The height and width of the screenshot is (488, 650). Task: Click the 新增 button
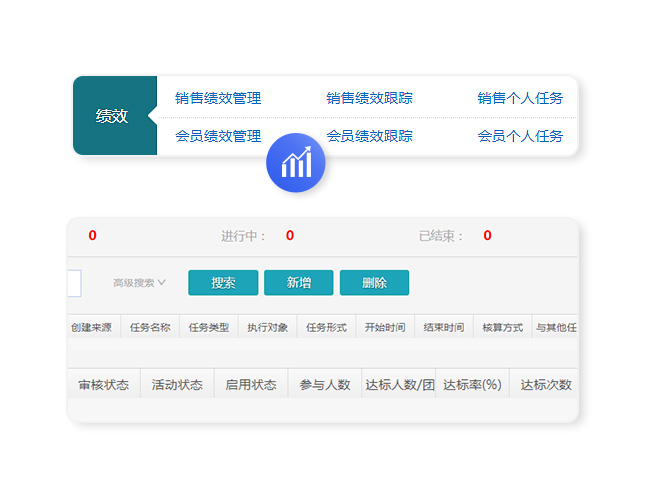pos(299,283)
